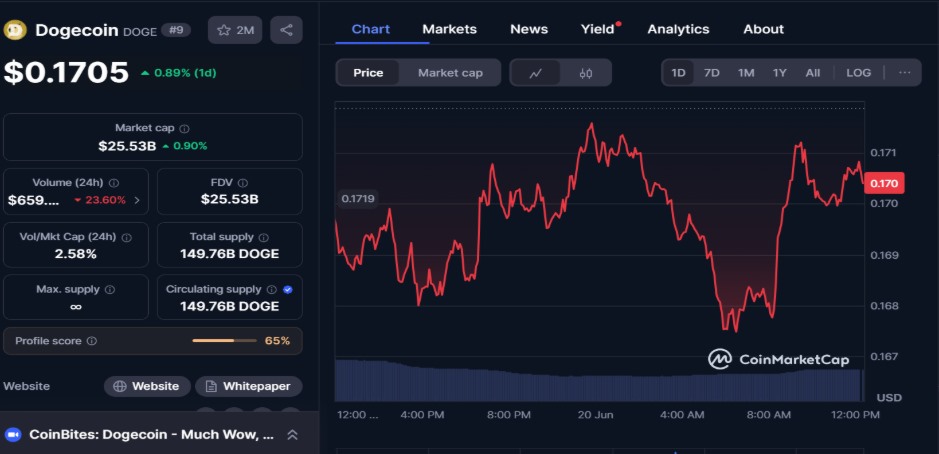Open the share icon button
The image size is (939, 454).
click(286, 30)
